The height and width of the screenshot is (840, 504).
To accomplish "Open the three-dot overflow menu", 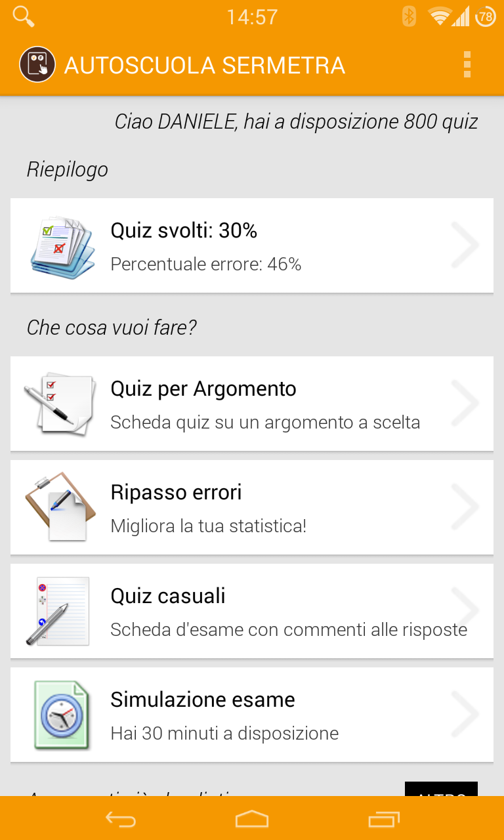I will point(467,64).
